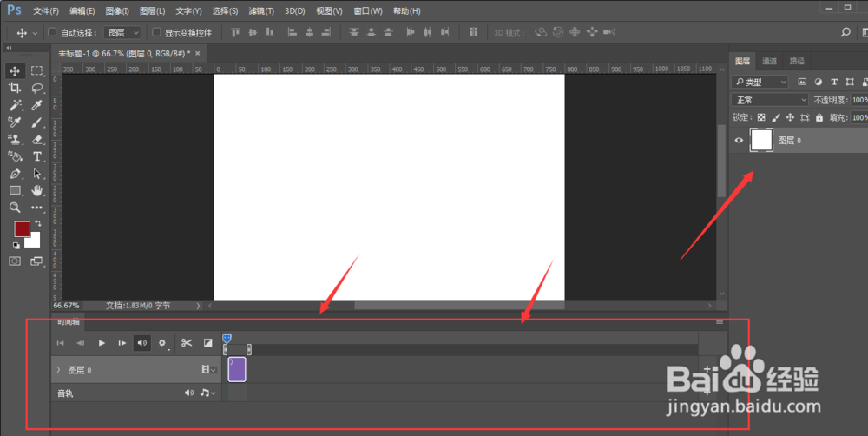Change the screen mode

click(x=36, y=261)
